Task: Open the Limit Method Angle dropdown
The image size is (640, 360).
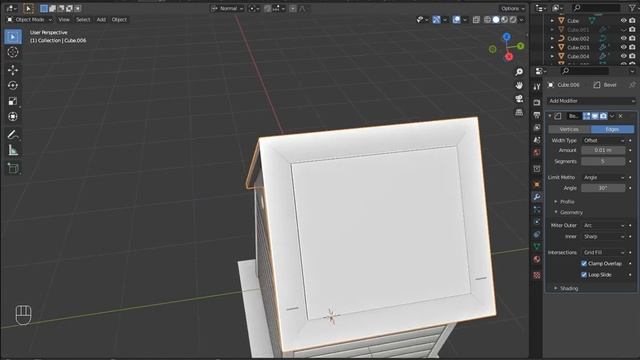Action: click(603, 178)
